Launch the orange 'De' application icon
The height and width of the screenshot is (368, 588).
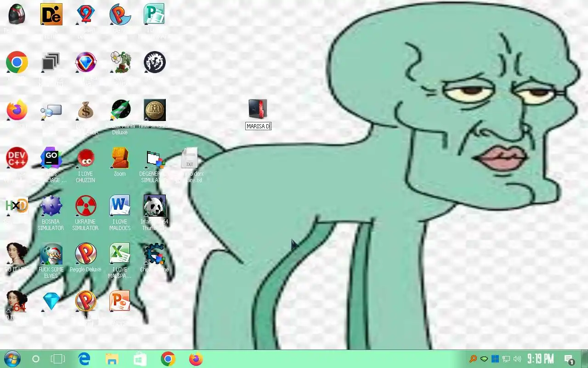click(x=51, y=14)
